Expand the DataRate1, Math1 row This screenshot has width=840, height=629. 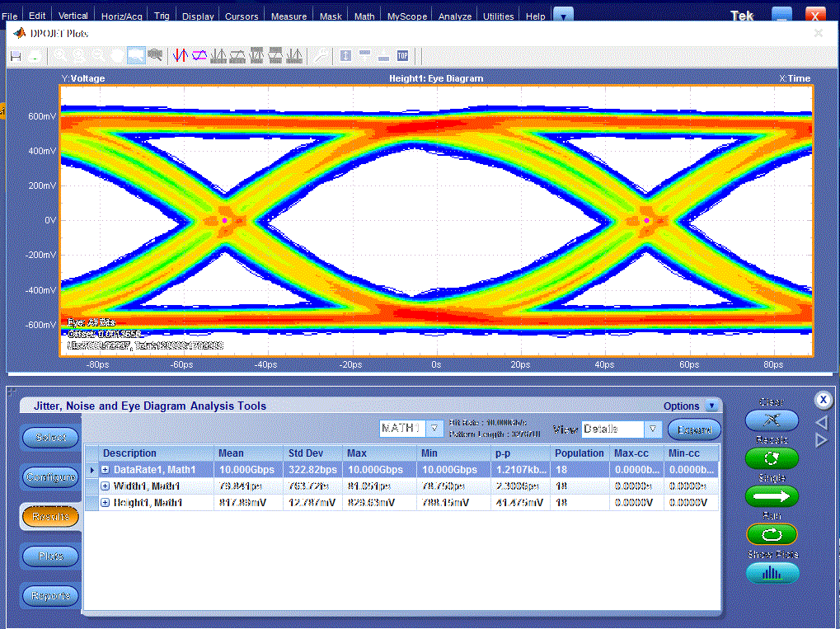tap(105, 469)
